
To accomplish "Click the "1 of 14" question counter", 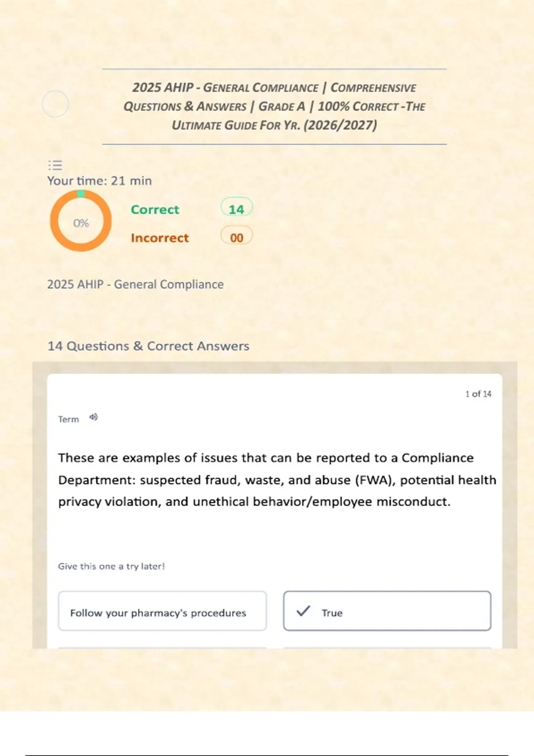I will [x=478, y=394].
